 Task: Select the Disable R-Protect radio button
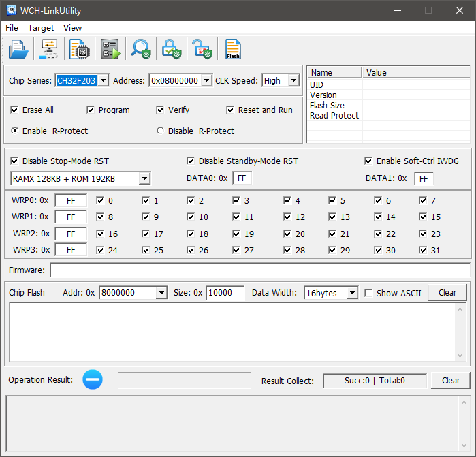tap(161, 131)
